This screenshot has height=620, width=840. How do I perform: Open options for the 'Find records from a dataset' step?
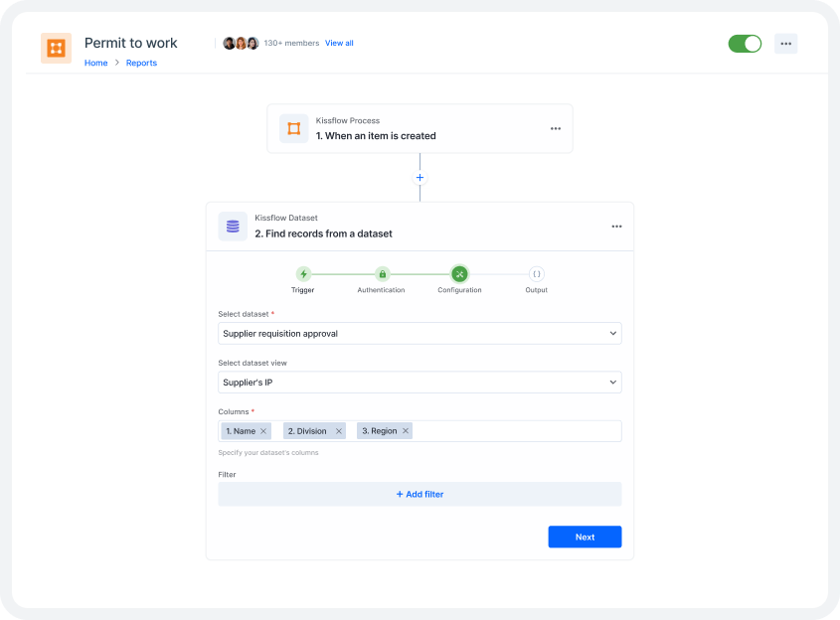click(x=616, y=227)
